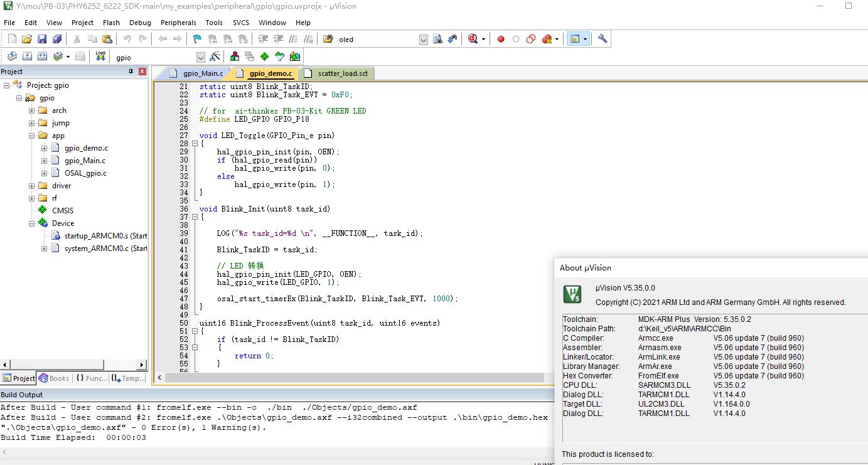This screenshot has width=868, height=465.
Task: Select OSAL_gpio.c in project tree
Action: point(85,173)
